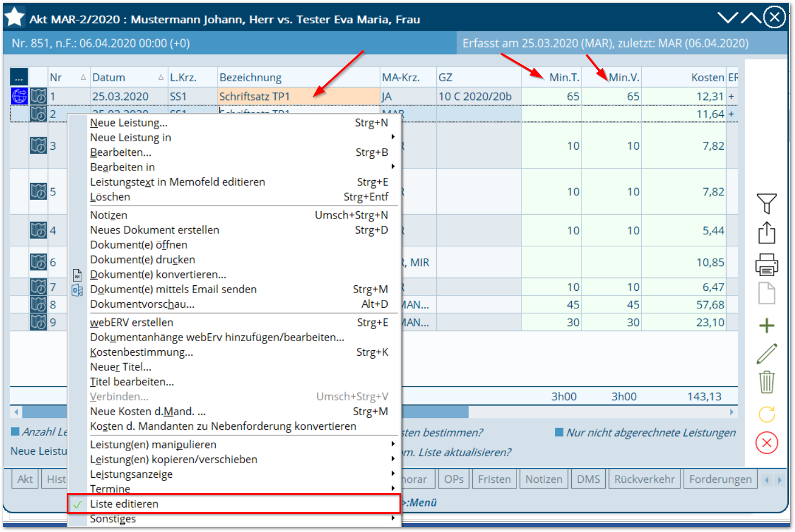Click 'Schriftsatz TP1' cell in row 1
Screen dimensions: 795x532
click(x=299, y=97)
